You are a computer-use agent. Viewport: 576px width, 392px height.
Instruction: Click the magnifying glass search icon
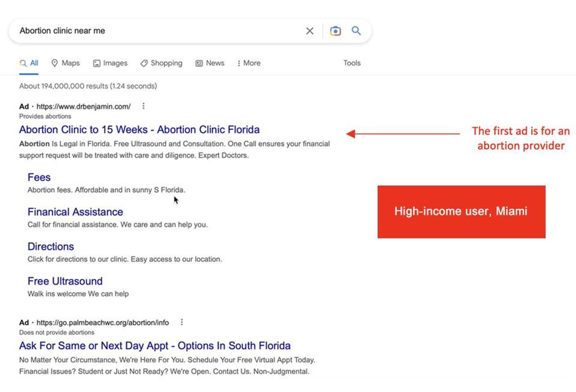(x=356, y=30)
